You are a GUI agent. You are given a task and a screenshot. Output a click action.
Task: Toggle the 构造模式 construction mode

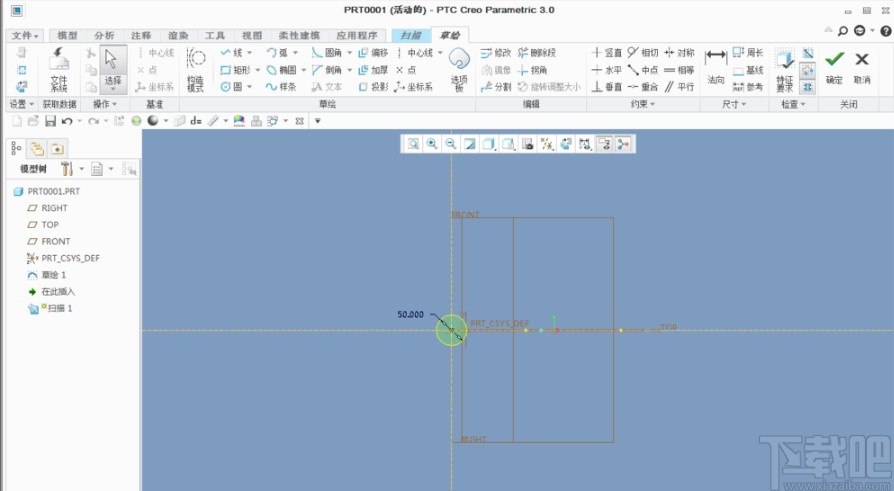pyautogui.click(x=196, y=68)
